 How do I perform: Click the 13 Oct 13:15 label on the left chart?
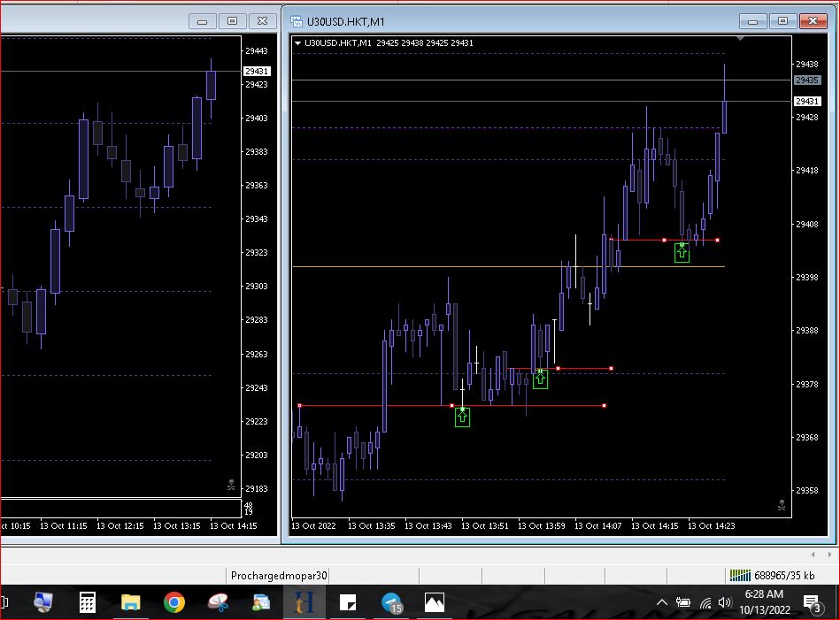[177, 525]
